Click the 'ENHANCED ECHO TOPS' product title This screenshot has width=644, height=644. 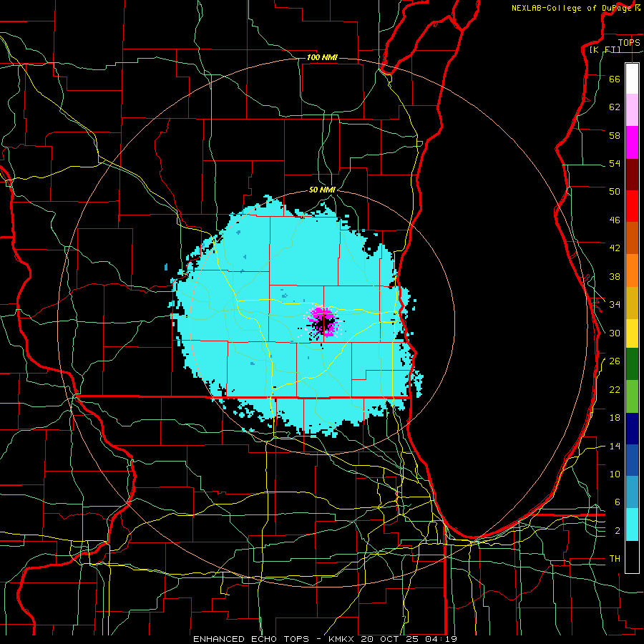coord(251,639)
